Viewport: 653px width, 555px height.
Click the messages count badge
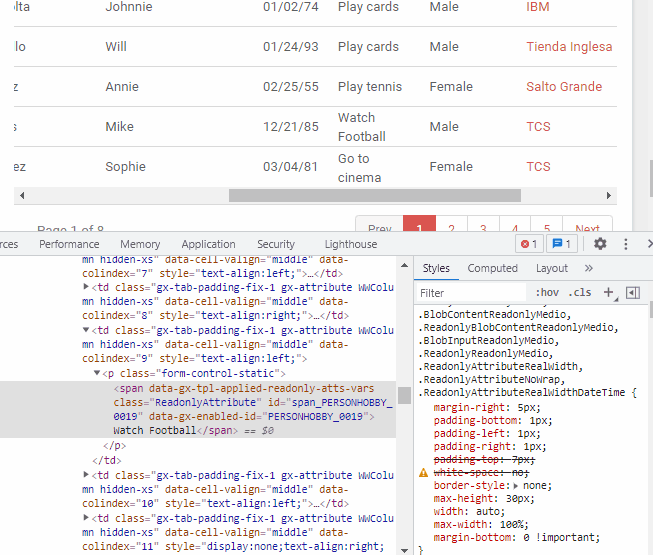[561, 244]
